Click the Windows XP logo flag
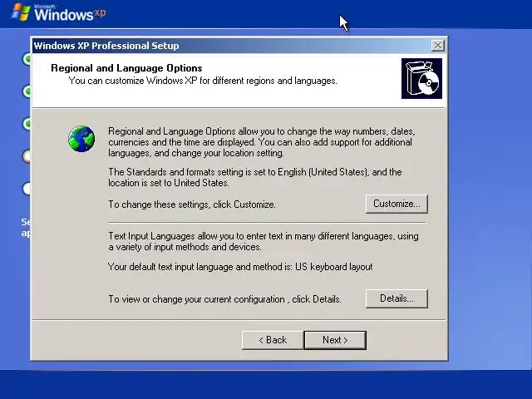Image resolution: width=532 pixels, height=399 pixels. tap(21, 12)
